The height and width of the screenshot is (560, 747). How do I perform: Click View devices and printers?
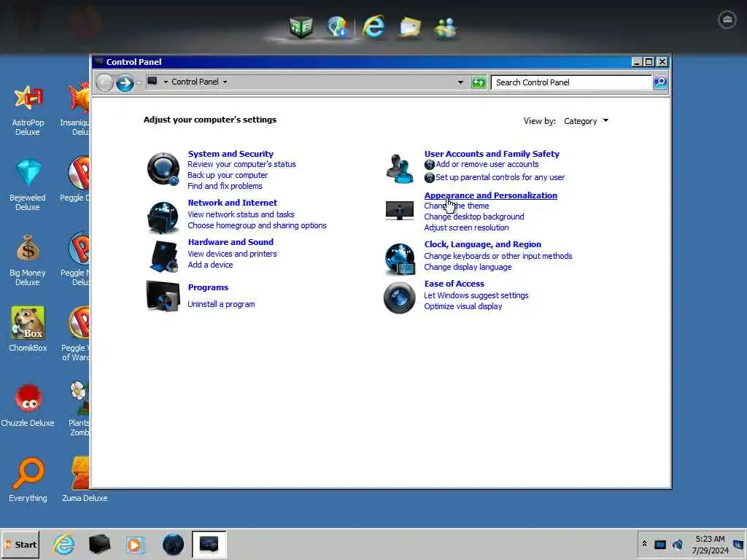pyautogui.click(x=233, y=254)
